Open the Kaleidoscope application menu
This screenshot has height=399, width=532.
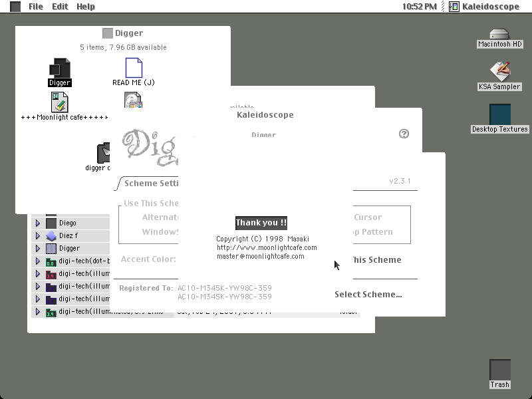point(484,7)
